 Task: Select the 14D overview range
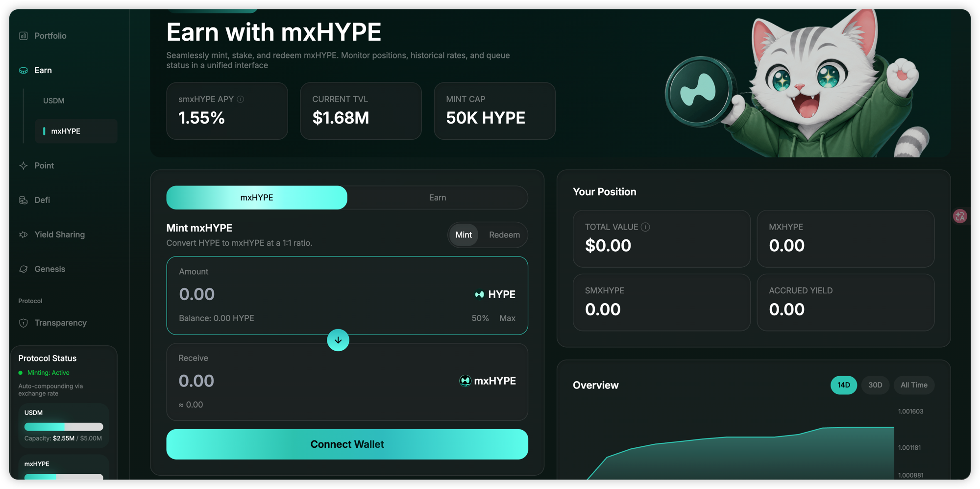843,385
